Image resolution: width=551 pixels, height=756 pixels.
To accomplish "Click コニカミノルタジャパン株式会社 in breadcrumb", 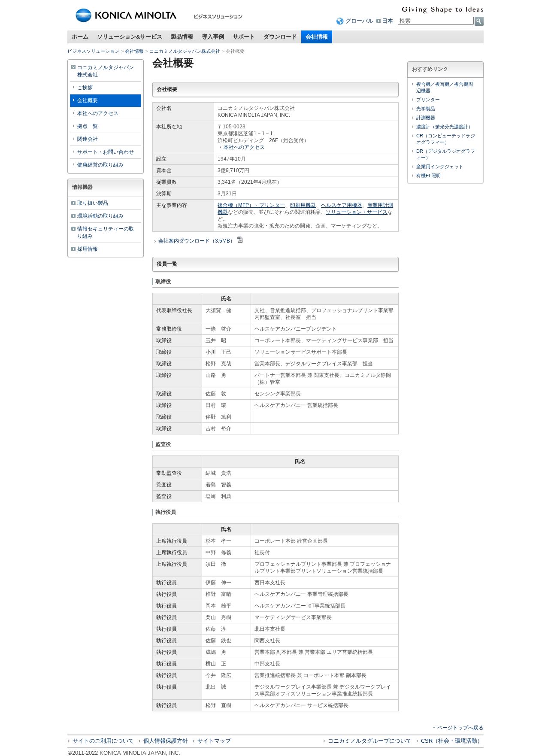I will pyautogui.click(x=185, y=51).
